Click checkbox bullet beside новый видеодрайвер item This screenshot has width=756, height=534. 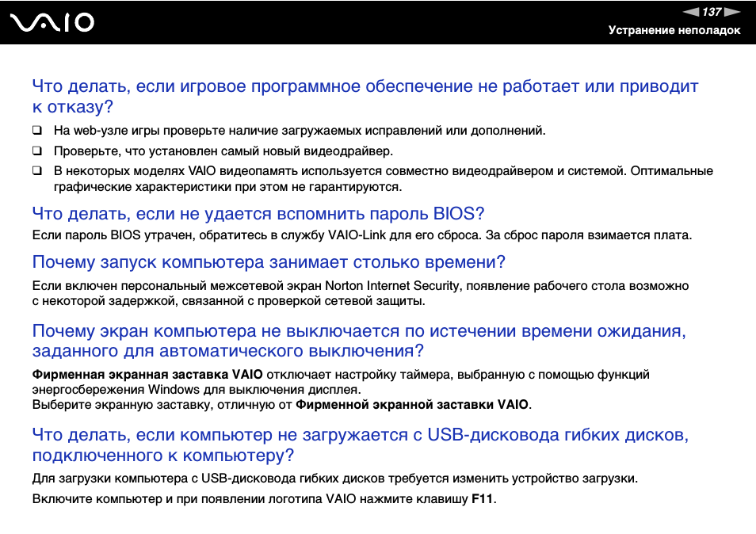[37, 151]
